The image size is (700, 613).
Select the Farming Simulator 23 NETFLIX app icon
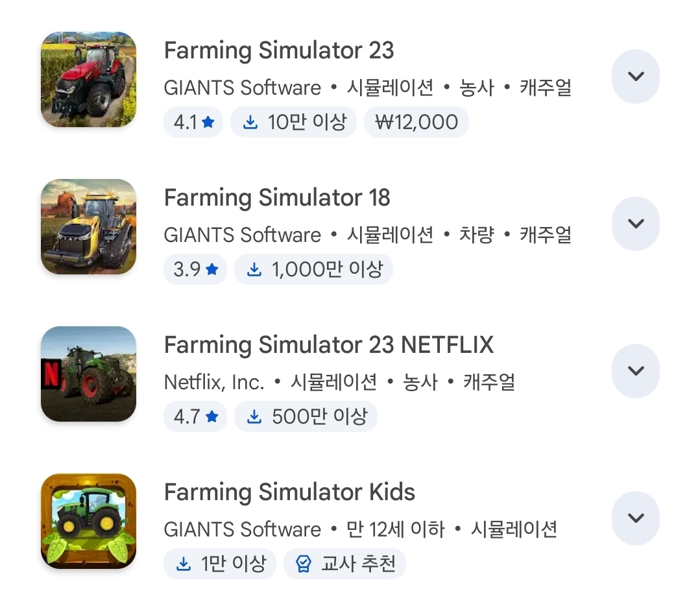pyautogui.click(x=88, y=374)
